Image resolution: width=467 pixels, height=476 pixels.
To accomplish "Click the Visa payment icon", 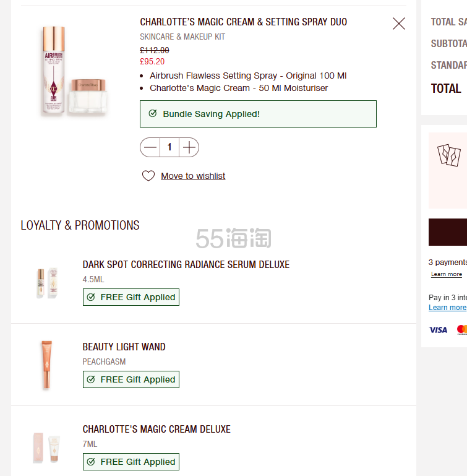I will [x=438, y=330].
